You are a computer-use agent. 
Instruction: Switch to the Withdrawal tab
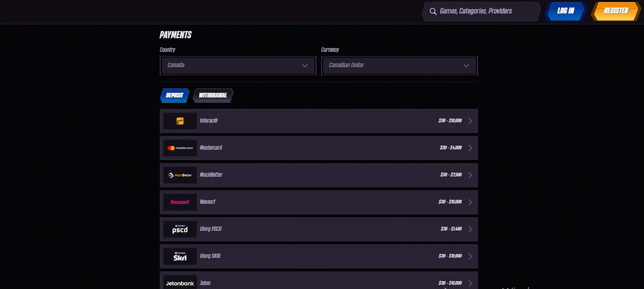point(213,96)
